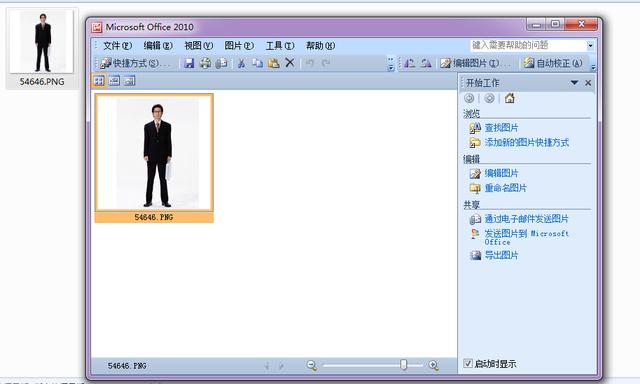Click the Delete X icon in toolbar
640x384 pixels.
tap(290, 63)
